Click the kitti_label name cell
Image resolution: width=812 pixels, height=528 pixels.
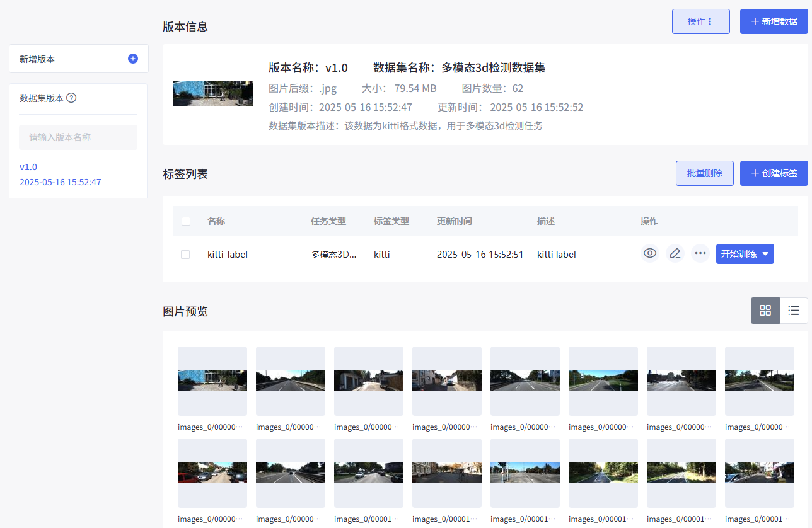point(228,255)
